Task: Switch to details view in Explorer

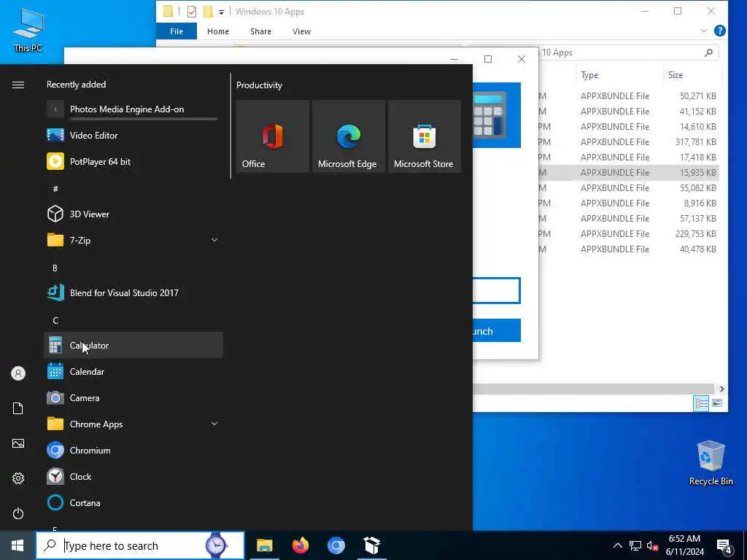Action: pos(701,403)
